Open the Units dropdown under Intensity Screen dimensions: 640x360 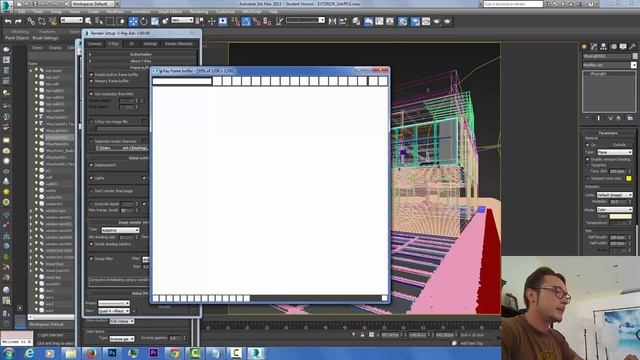(x=615, y=195)
